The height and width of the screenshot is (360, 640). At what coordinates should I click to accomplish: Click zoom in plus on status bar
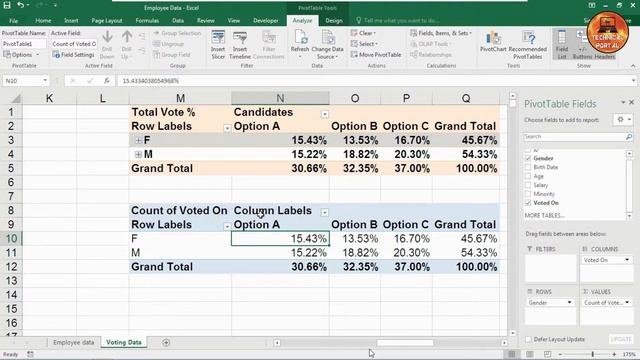coord(614,354)
